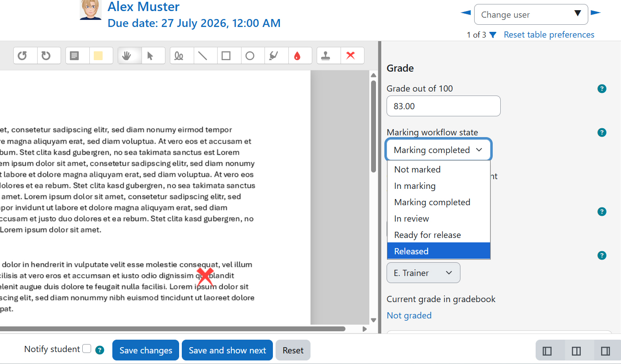
Task: Click Alex Muster name link
Action: 144,7
